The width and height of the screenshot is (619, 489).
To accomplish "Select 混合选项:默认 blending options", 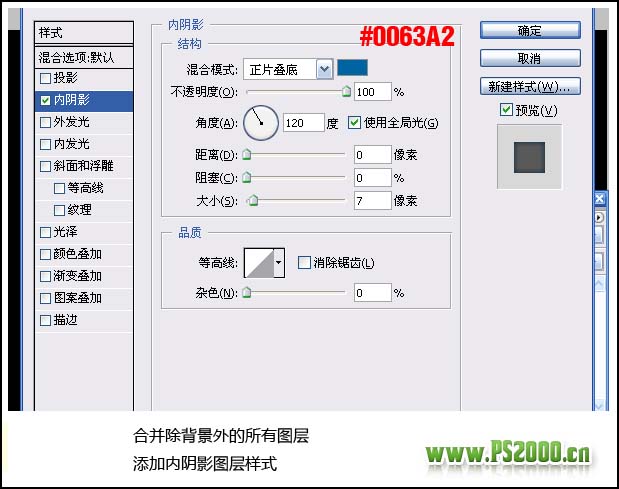I will pos(84,58).
